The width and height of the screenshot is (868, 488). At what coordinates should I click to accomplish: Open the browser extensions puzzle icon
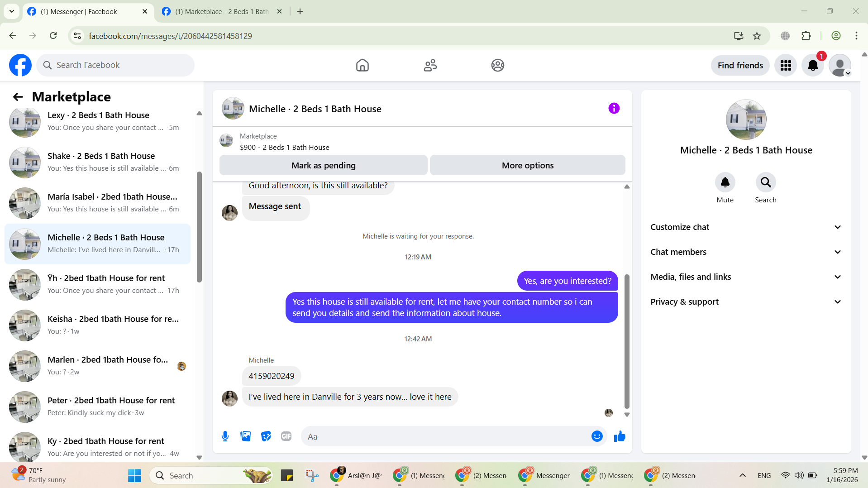tap(806, 36)
